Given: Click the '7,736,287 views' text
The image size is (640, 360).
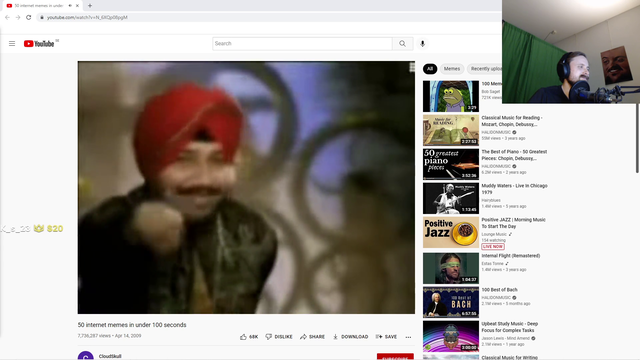Looking at the screenshot, I should tap(94, 336).
